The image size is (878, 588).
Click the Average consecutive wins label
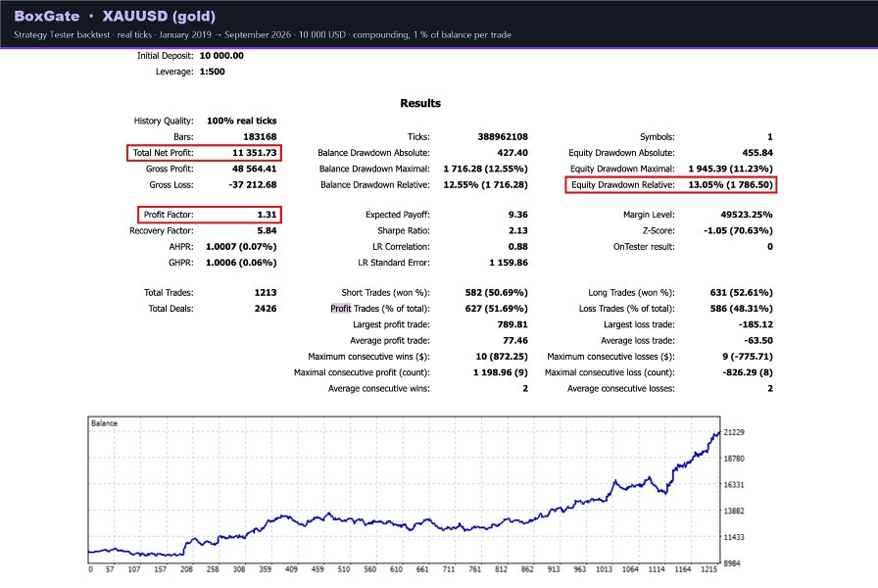379,389
